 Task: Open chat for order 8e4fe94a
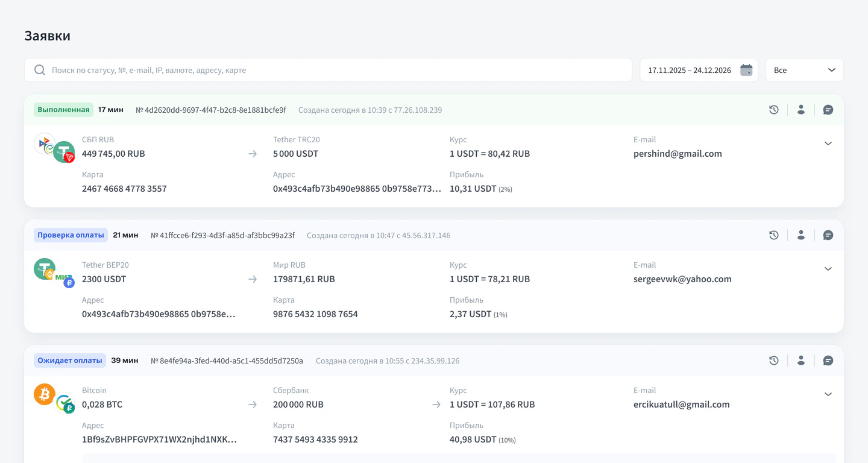click(x=828, y=361)
